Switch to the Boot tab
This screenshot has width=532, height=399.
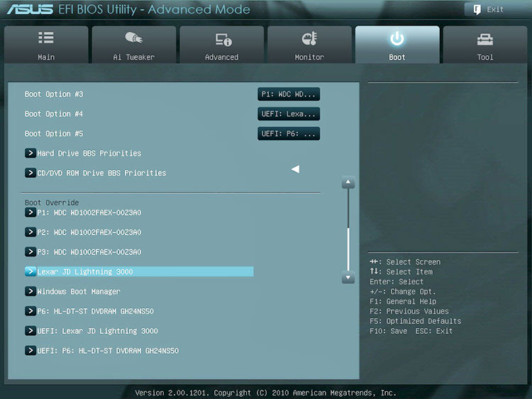click(397, 45)
